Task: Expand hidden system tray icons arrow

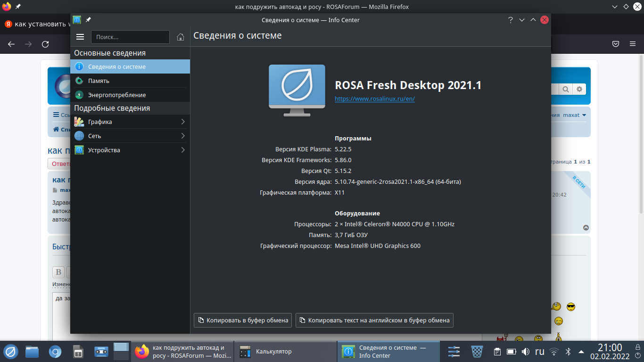Action: (581, 352)
